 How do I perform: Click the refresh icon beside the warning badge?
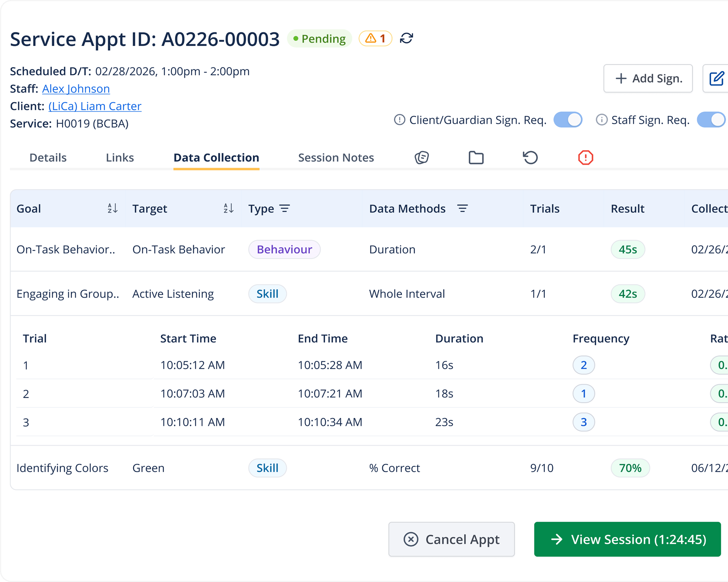pos(406,38)
